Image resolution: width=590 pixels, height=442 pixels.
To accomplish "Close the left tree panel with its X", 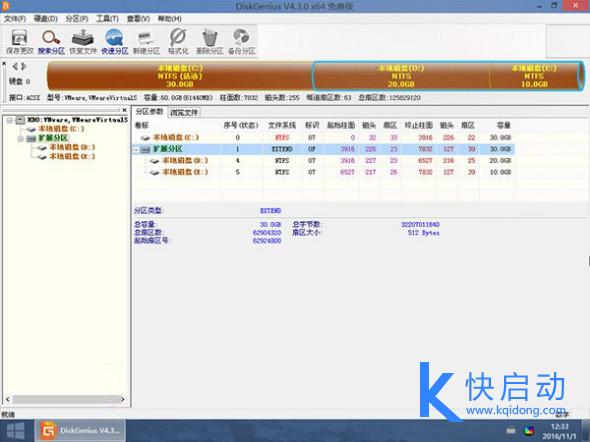I will click(125, 110).
